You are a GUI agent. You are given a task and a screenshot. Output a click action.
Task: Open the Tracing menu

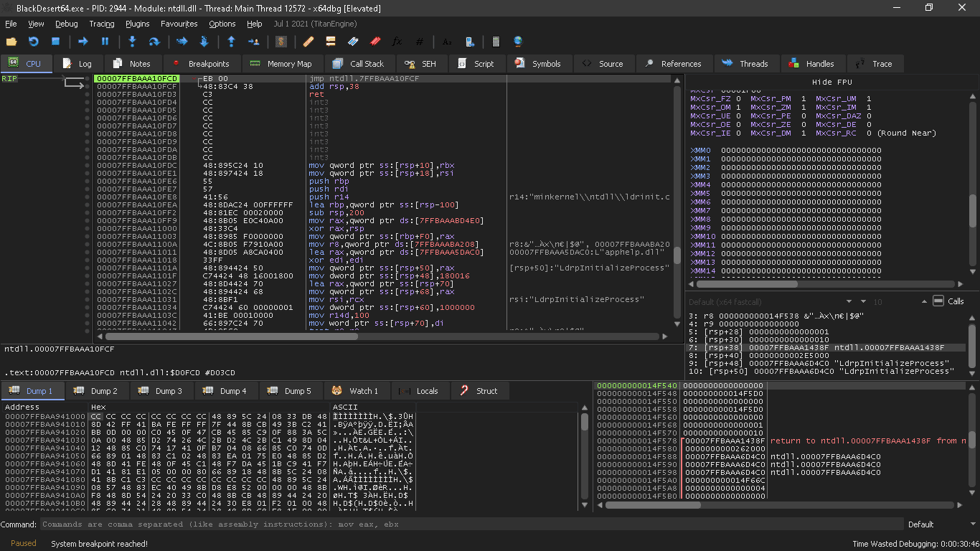[x=102, y=24]
